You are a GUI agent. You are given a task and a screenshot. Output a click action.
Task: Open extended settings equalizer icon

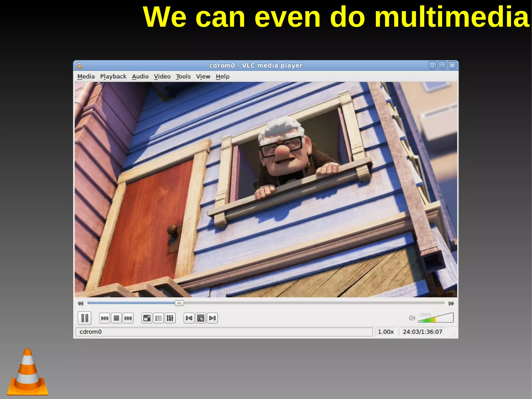[170, 318]
